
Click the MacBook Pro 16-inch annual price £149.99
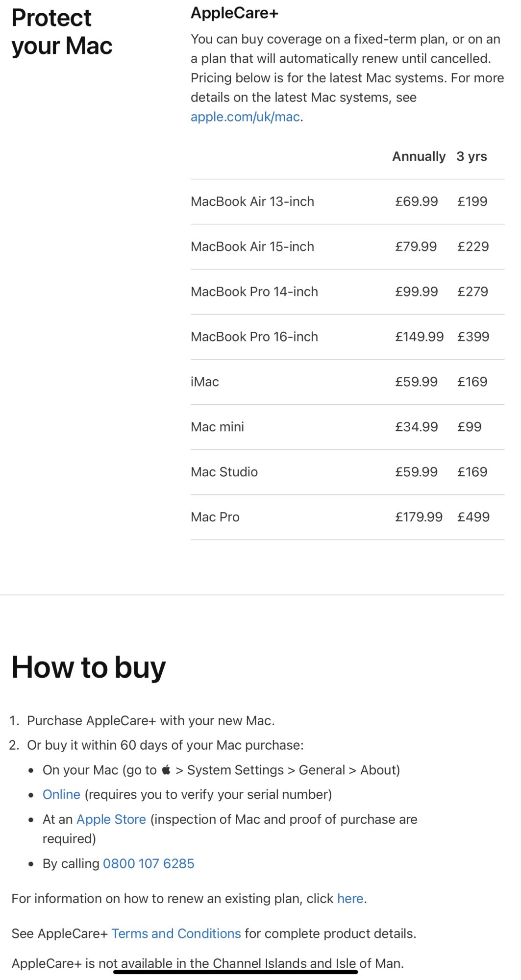pos(419,337)
